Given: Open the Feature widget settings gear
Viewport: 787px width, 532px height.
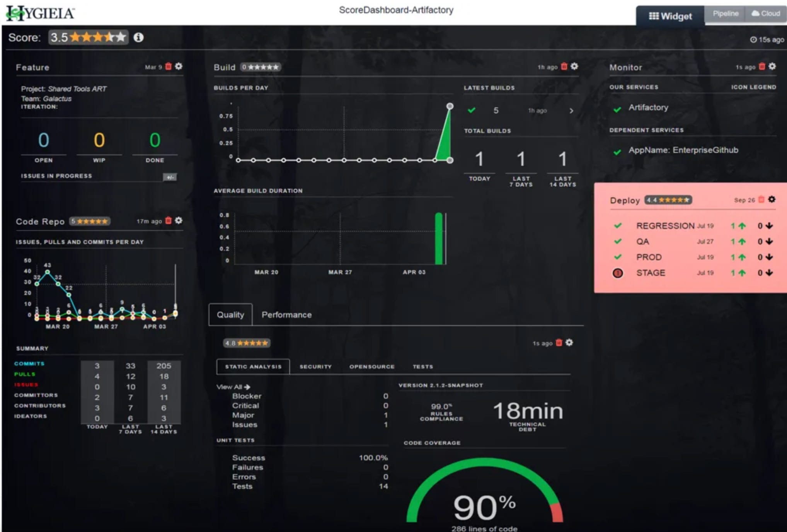Looking at the screenshot, I should [179, 66].
